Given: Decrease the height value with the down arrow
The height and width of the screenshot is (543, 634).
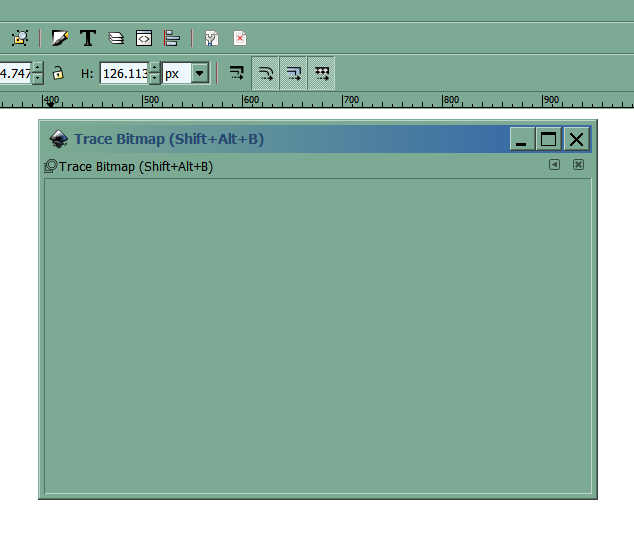Looking at the screenshot, I should click(154, 78).
